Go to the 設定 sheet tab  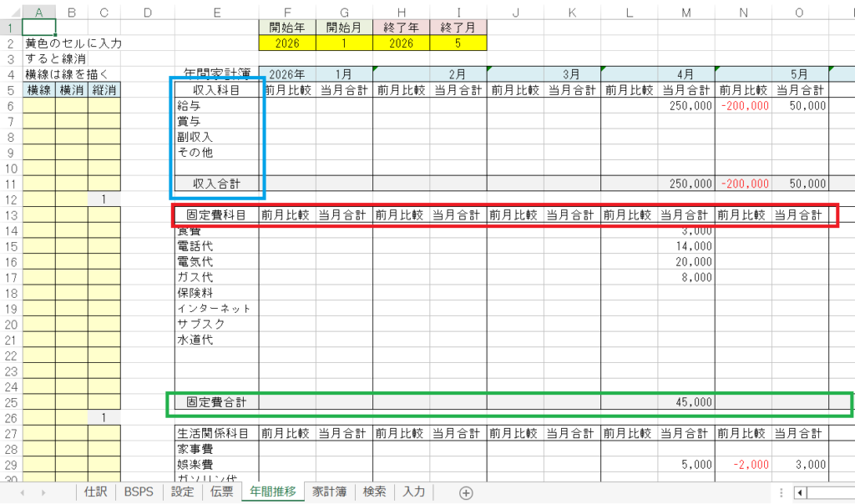[x=182, y=492]
